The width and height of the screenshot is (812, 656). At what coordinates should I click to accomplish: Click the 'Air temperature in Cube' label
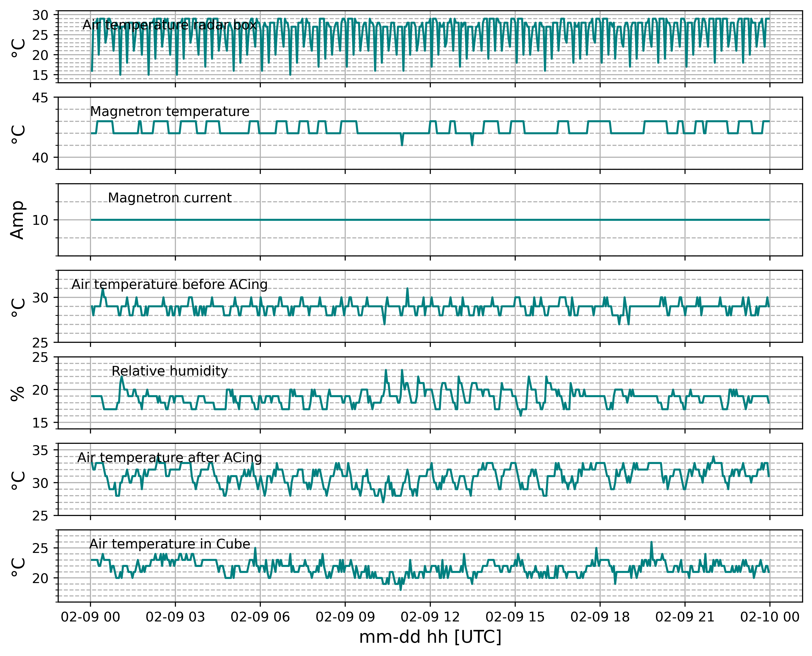coord(170,544)
